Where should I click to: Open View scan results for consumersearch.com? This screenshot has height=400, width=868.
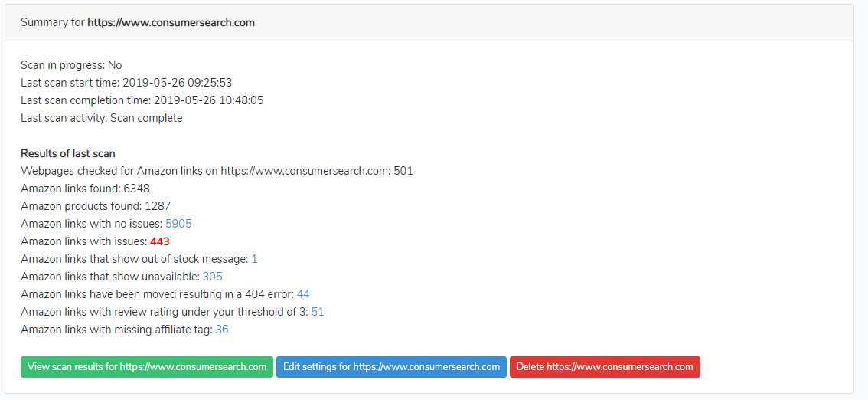147,367
